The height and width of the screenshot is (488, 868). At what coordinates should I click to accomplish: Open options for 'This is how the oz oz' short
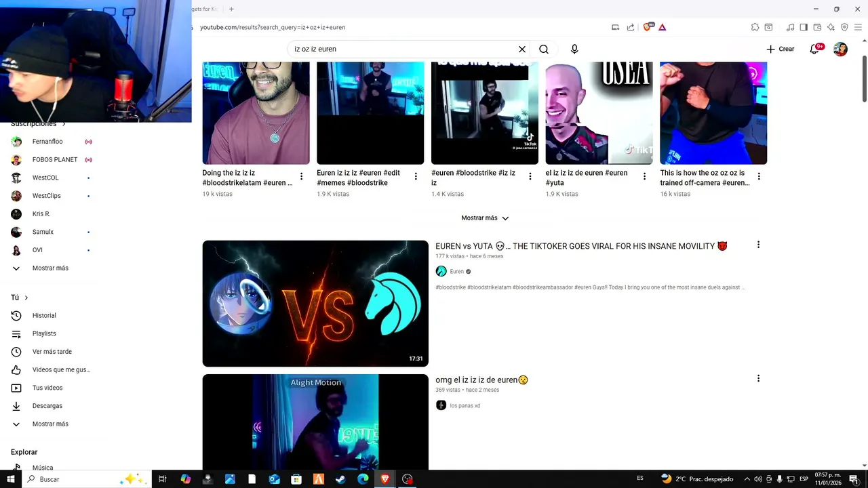759,176
